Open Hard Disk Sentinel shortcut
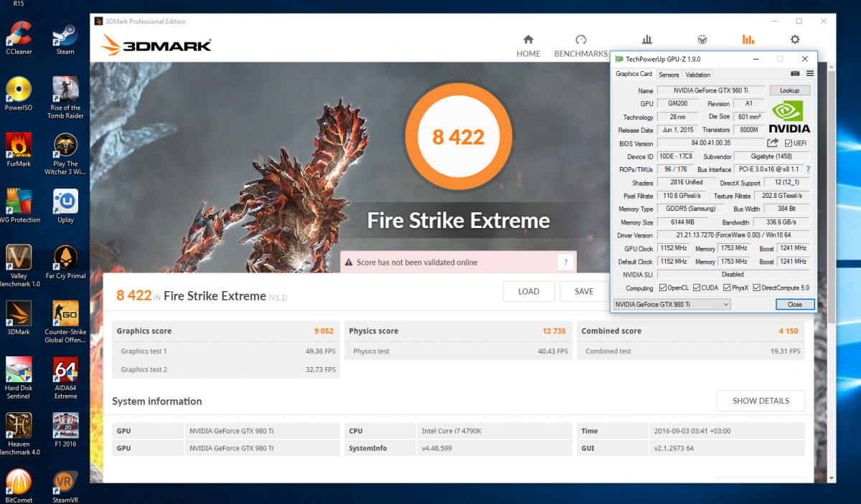 pos(18,378)
